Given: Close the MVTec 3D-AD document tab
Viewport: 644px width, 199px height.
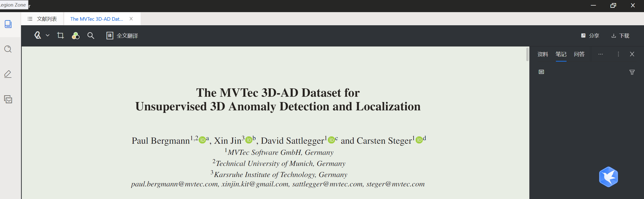Looking at the screenshot, I should click(131, 19).
